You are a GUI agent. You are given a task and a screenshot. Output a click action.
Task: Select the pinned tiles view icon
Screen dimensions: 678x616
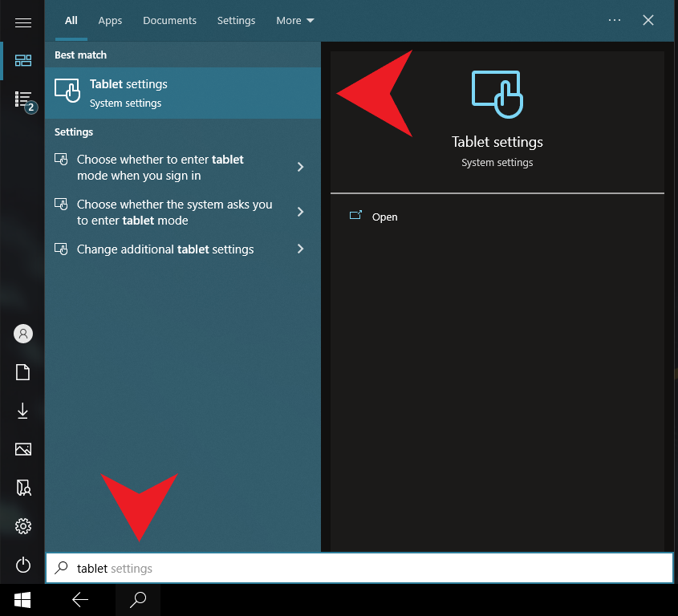23,61
